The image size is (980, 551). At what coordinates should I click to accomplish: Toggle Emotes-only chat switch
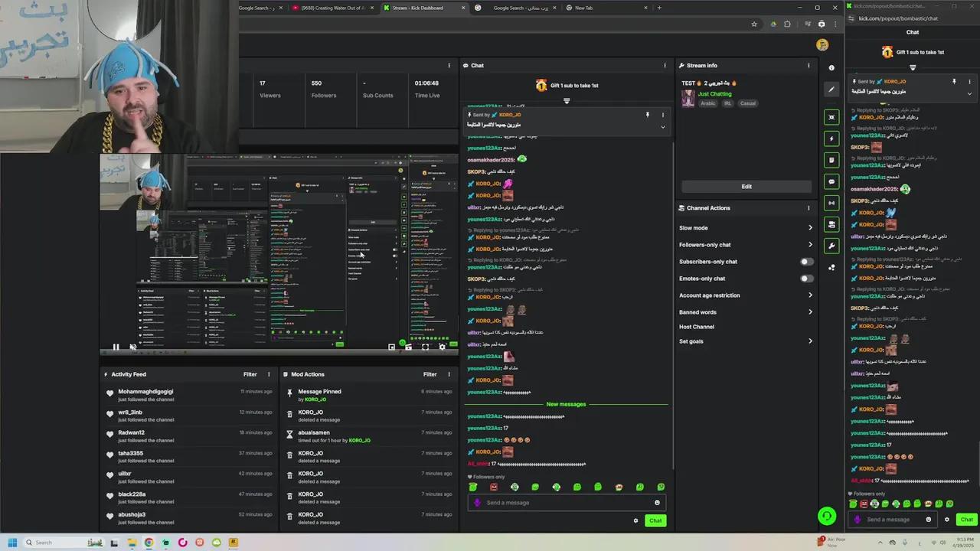806,279
